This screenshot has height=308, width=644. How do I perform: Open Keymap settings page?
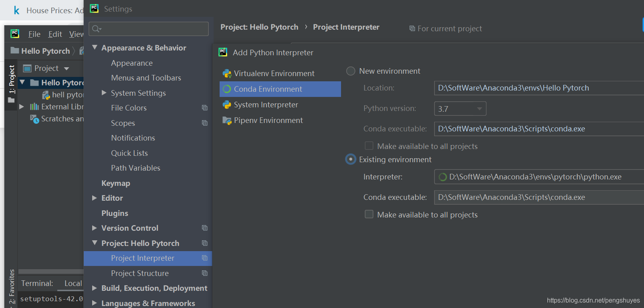pos(116,183)
